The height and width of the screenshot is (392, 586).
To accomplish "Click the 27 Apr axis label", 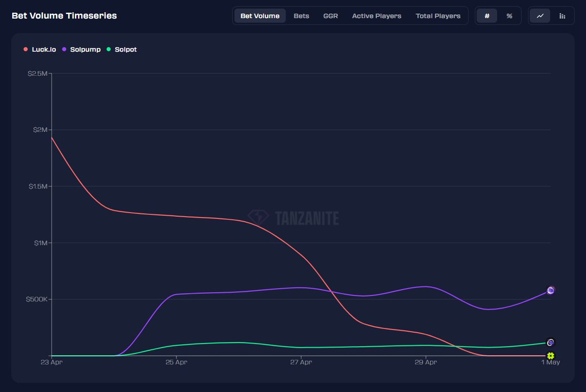I will (301, 362).
